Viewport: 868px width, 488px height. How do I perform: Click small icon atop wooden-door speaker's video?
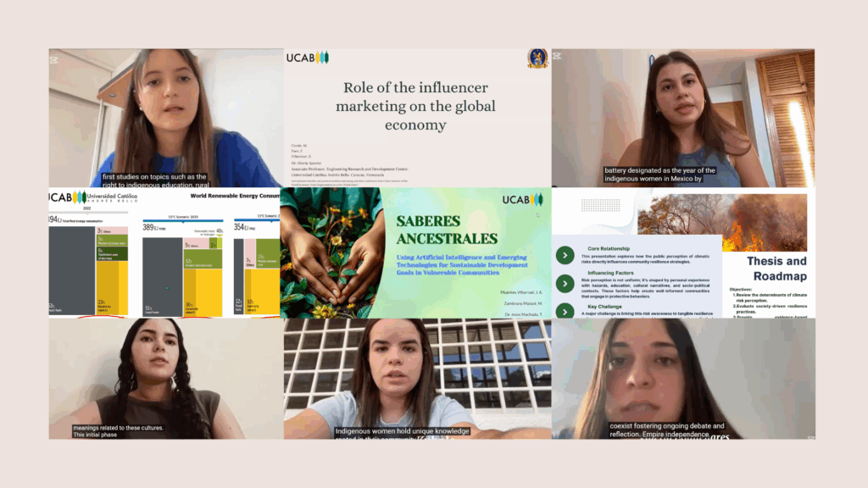tap(557, 56)
